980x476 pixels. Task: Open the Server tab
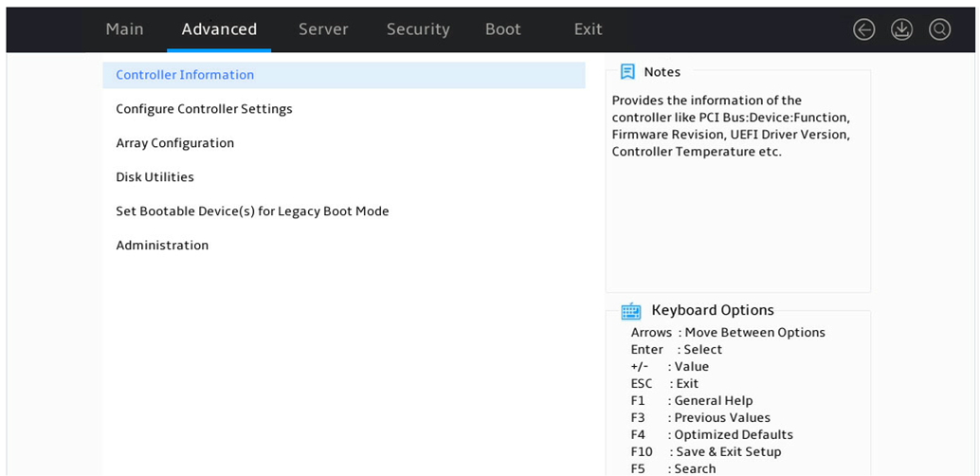323,29
